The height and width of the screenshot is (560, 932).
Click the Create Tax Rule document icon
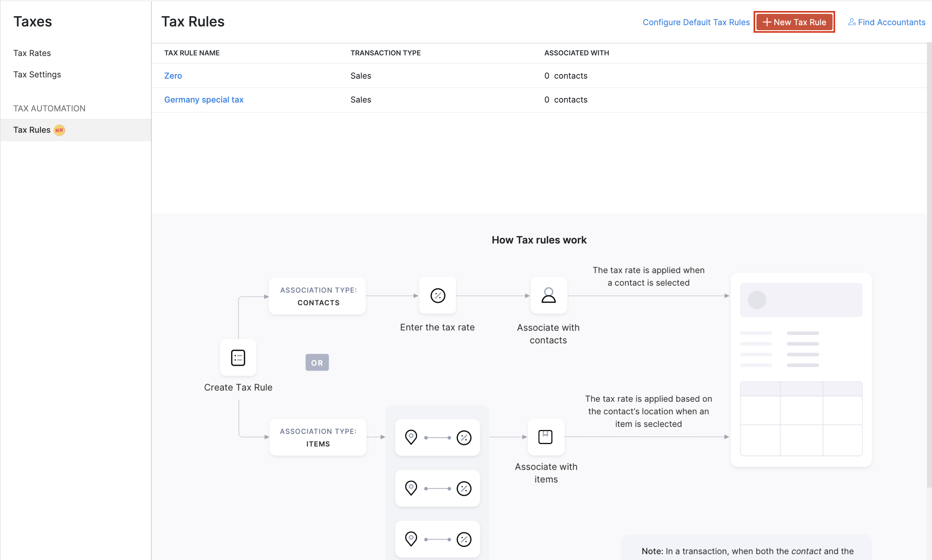click(238, 357)
